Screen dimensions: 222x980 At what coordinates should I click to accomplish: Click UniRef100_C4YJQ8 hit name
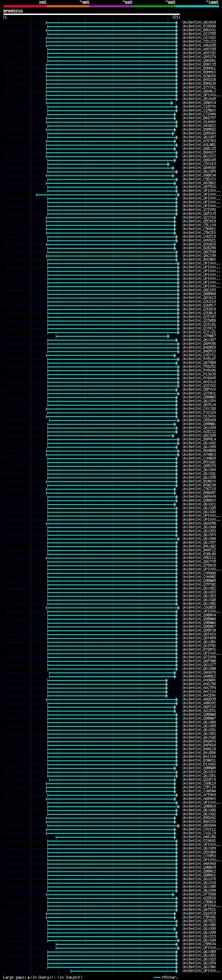[199, 409]
